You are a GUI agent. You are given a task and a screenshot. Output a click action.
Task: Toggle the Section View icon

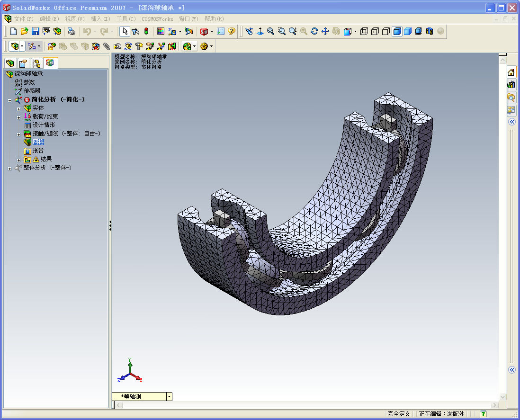tap(430, 32)
